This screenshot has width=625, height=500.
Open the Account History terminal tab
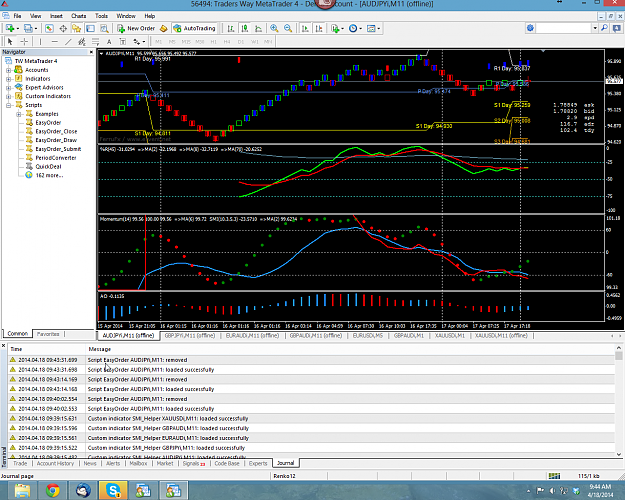click(x=55, y=463)
